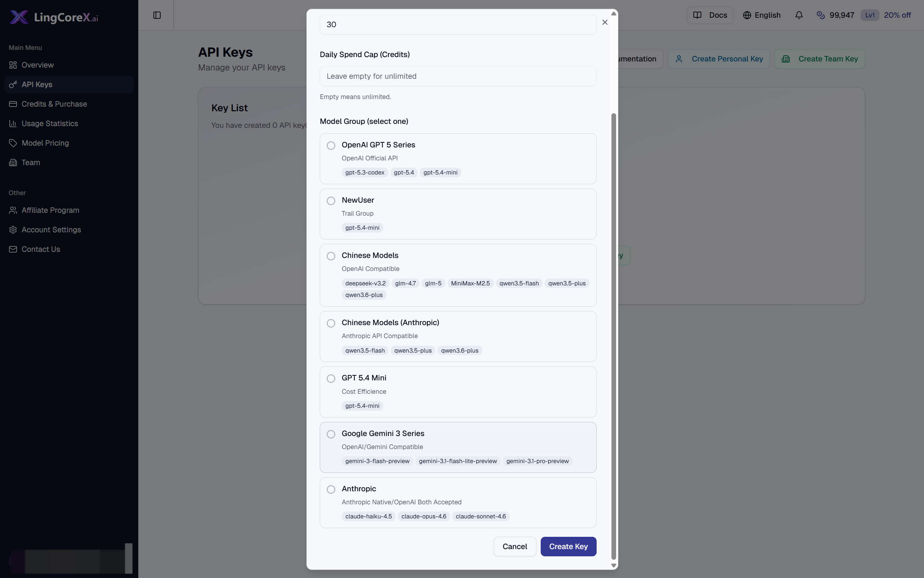This screenshot has height=578, width=924.
Task: Click the Account Settings gear icon
Action: coord(13,230)
